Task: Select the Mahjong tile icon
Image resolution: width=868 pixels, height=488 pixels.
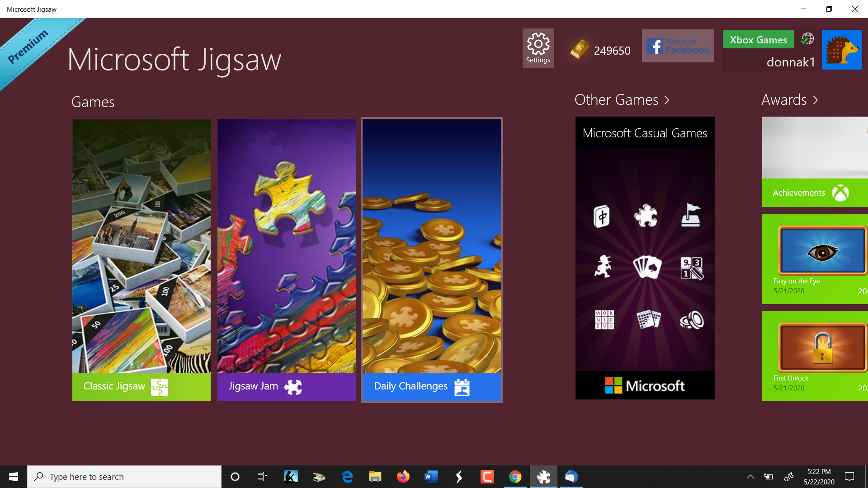Action: 602,216
